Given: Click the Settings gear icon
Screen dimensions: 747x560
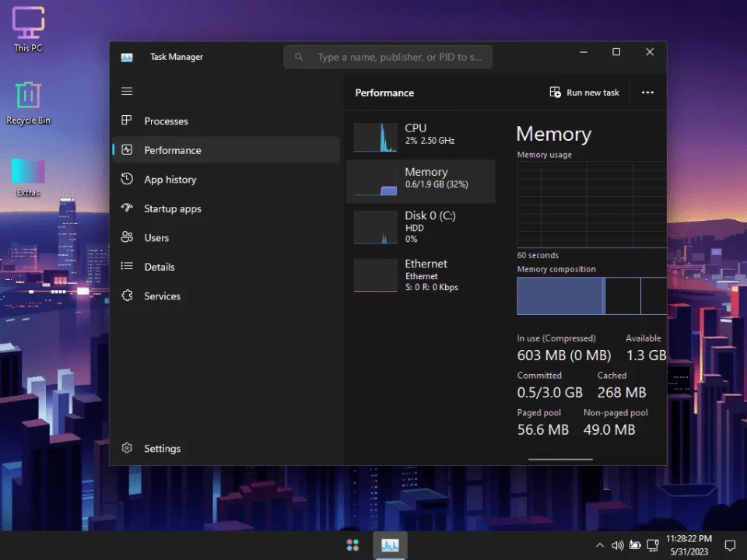Looking at the screenshot, I should 127,448.
